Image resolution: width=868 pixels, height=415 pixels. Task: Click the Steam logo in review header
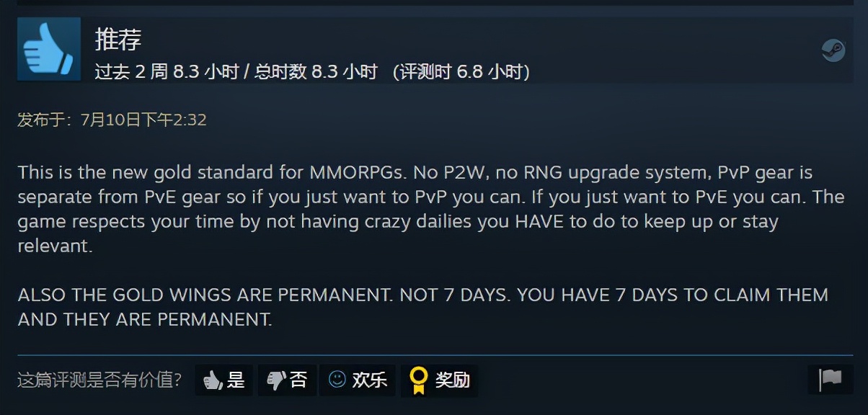point(833,50)
